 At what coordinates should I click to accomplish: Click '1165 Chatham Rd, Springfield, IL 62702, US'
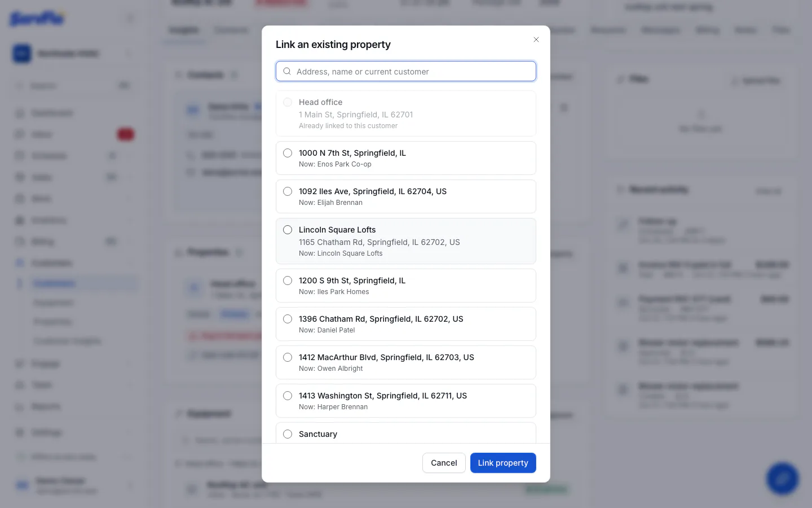pyautogui.click(x=379, y=242)
